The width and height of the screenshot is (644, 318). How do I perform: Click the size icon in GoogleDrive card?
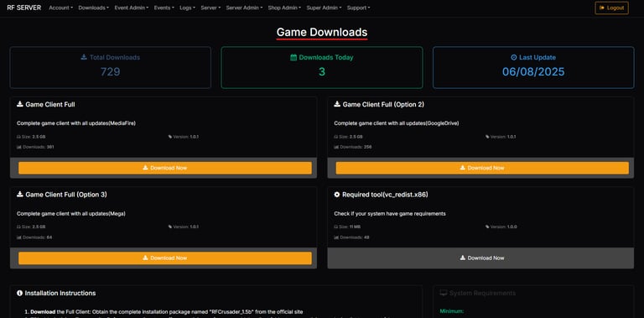point(336,137)
